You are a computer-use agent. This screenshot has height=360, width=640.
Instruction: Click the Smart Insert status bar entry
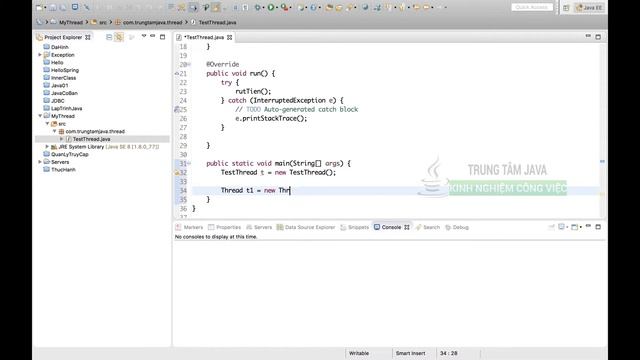coord(410,353)
